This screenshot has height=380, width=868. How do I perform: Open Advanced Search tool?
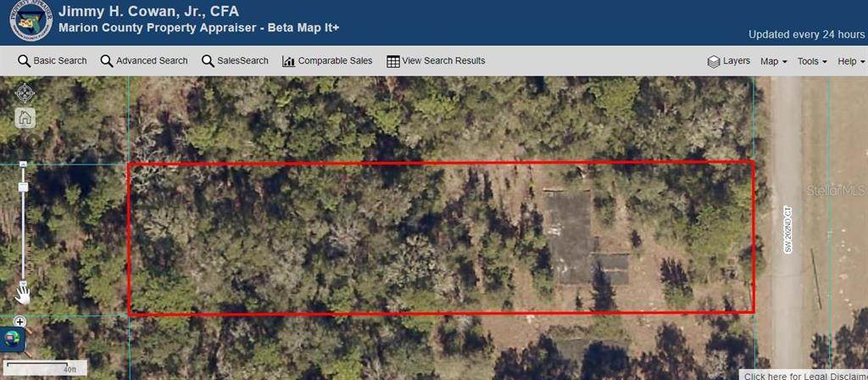coord(144,61)
